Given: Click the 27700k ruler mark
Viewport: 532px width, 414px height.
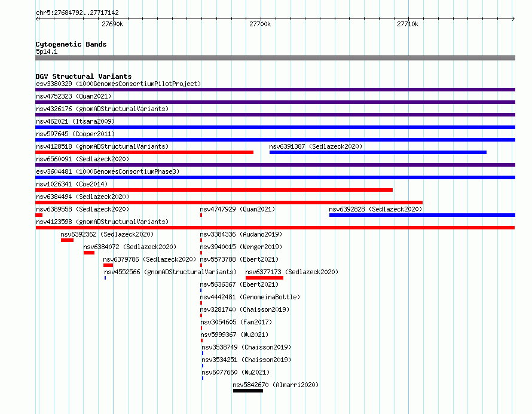Looking at the screenshot, I should point(260,24).
